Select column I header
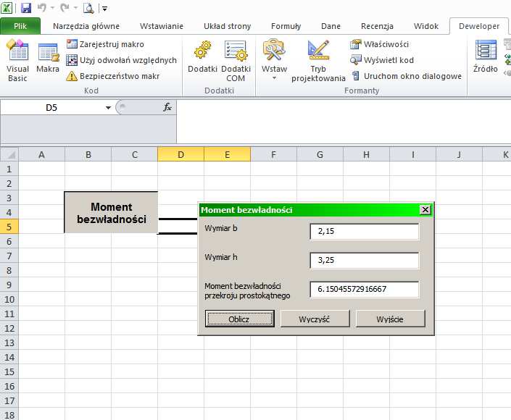Image resolution: width=511 pixels, height=420 pixels. click(x=413, y=154)
